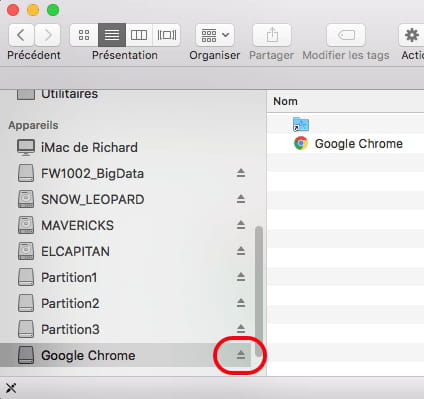Click the Google Chrome disk image icon
This screenshot has width=424, height=399.
(26, 355)
